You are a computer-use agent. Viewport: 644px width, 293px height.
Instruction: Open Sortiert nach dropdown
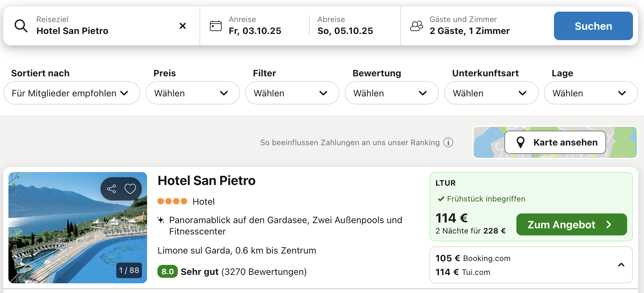point(72,93)
